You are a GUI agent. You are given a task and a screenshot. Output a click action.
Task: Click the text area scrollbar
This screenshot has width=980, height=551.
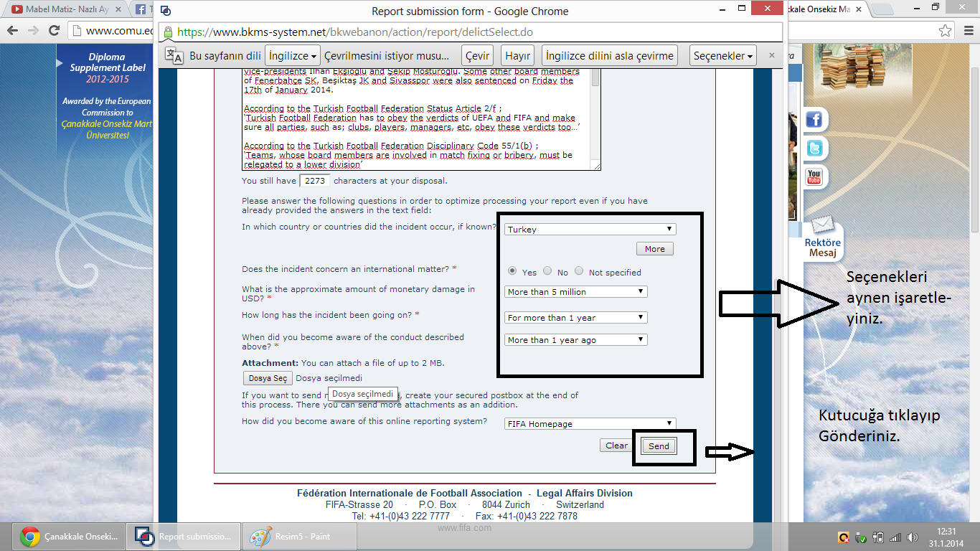click(x=595, y=120)
